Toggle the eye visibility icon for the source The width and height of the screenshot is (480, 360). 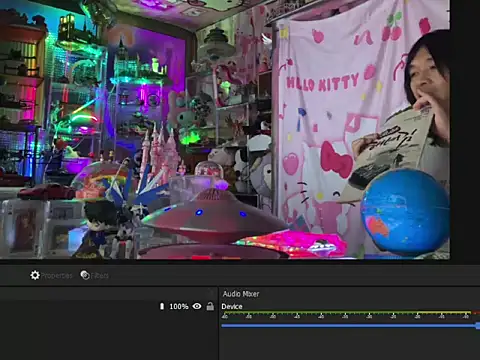197,306
